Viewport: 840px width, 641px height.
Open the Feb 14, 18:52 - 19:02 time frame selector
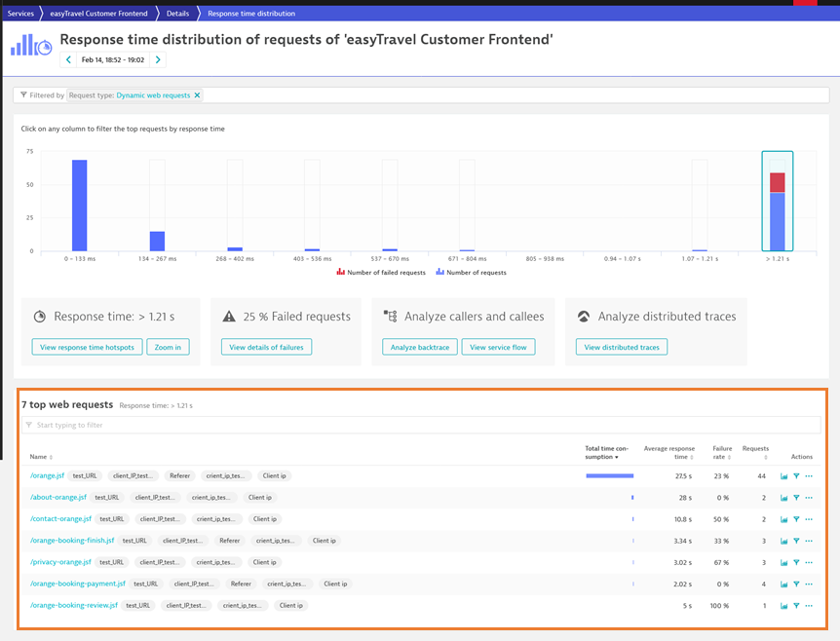coord(113,60)
